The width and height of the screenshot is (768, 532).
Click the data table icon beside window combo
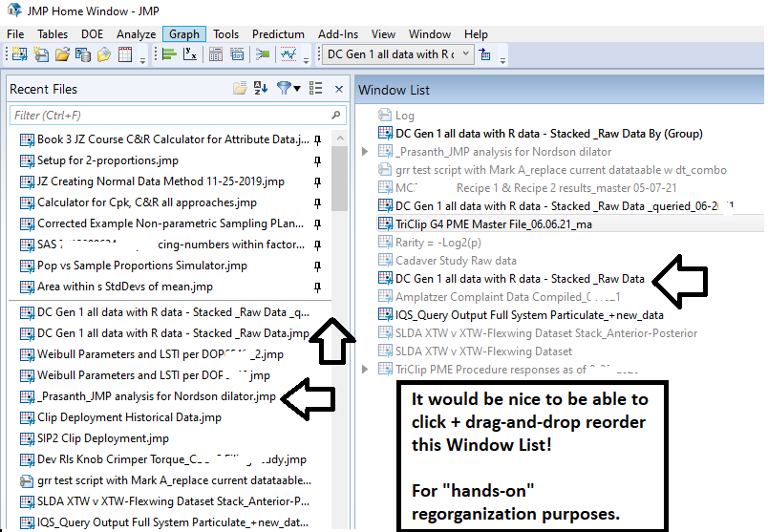(485, 54)
